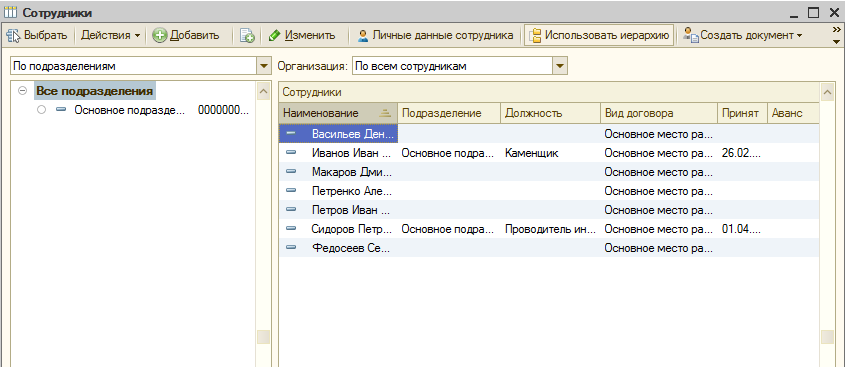Click the green plus Добавить icon

click(x=160, y=36)
